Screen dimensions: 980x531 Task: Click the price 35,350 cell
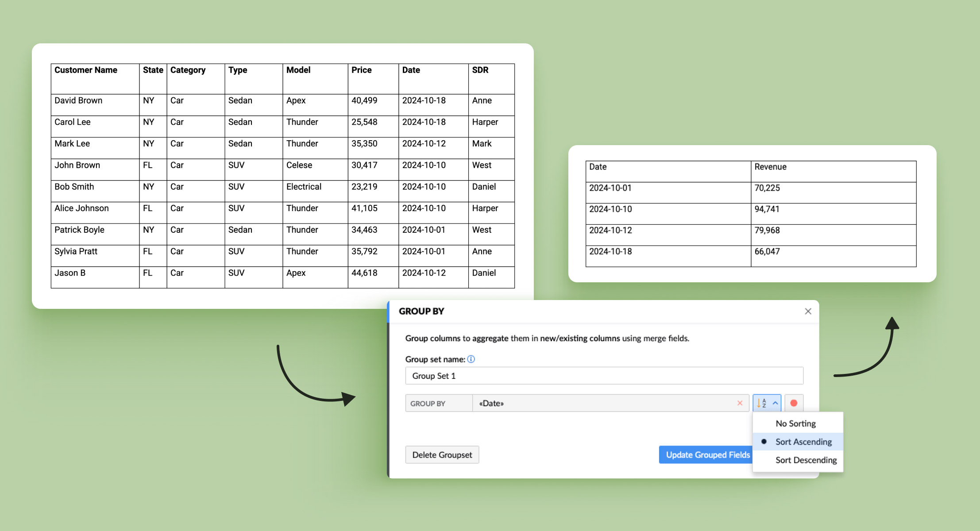373,148
